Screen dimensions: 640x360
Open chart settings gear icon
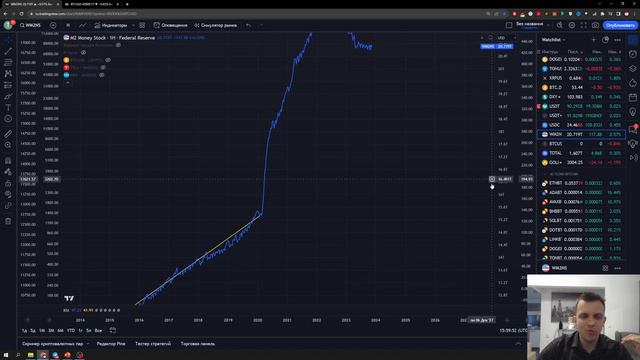point(572,25)
